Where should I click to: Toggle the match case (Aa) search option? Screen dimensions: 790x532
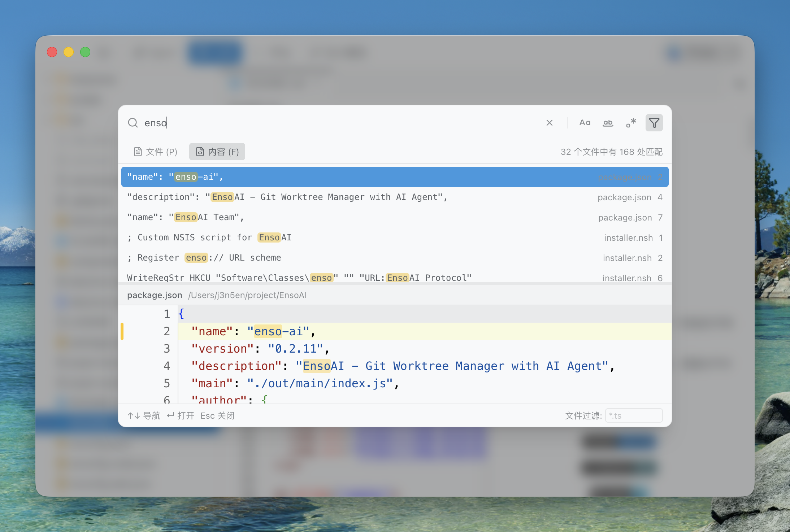(x=585, y=123)
